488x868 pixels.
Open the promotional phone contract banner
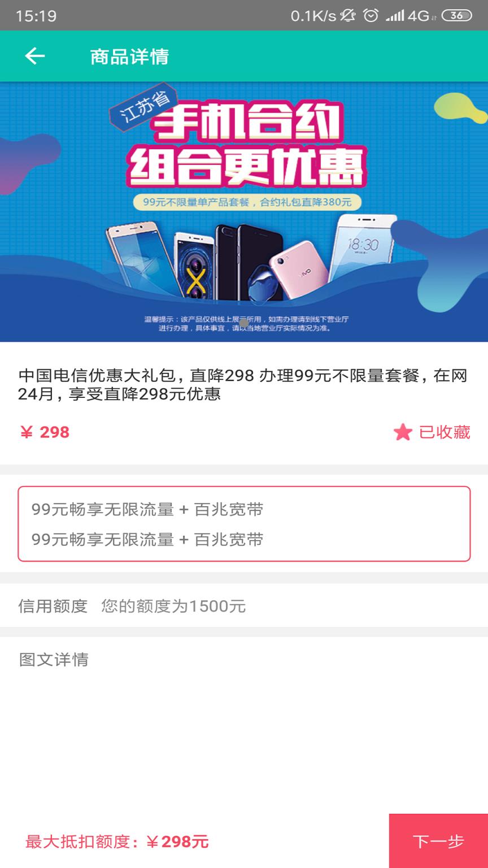[244, 212]
